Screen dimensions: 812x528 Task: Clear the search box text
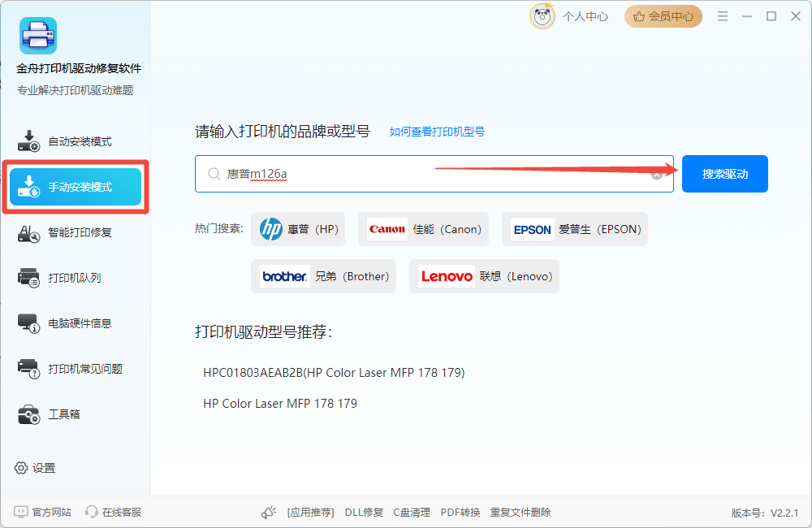pyautogui.click(x=657, y=175)
